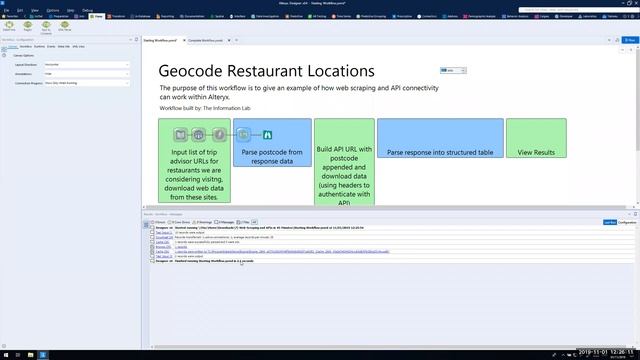Select the DateTime parse tool
Screen dimensions: 640x360
click(x=9, y=27)
